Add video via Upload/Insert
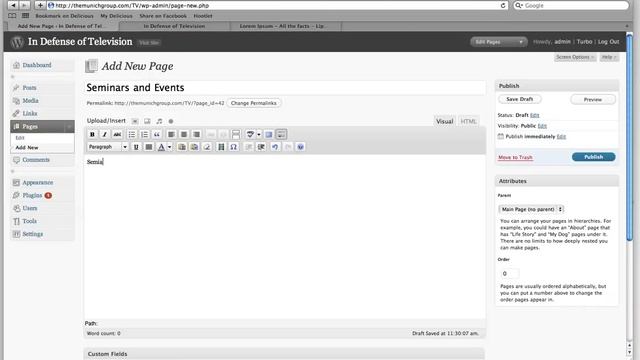 point(147,121)
